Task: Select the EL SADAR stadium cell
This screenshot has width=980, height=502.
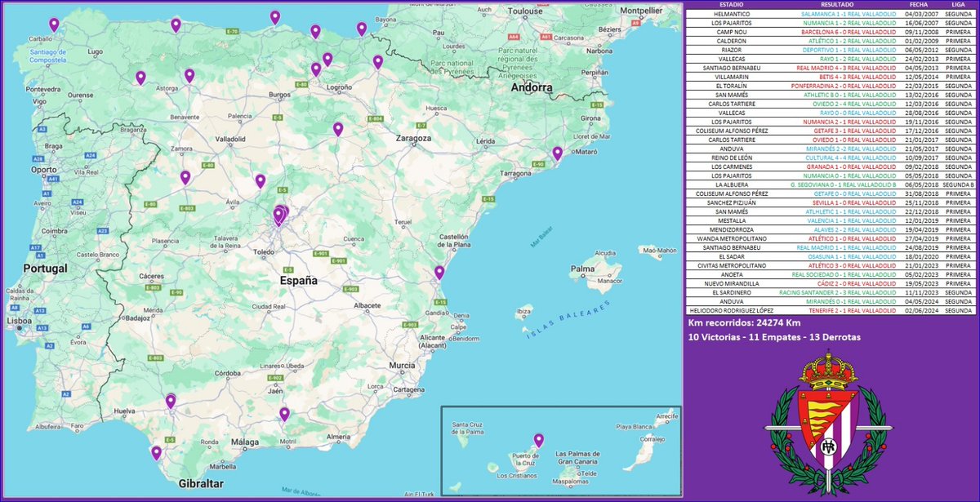Action: (731, 256)
